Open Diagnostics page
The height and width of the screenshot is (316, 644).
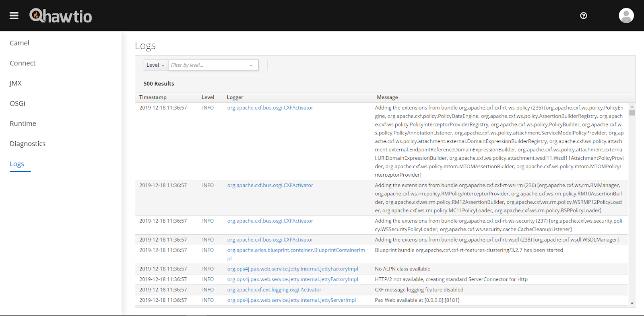click(x=28, y=144)
